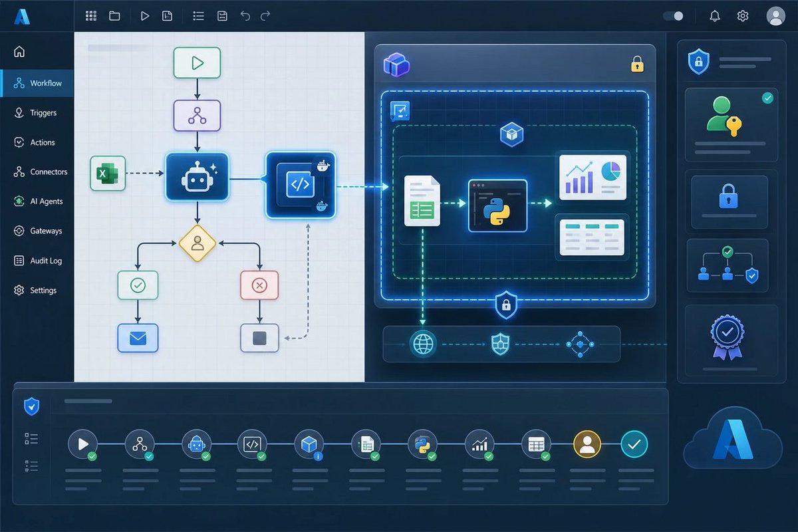Image resolution: width=798 pixels, height=532 pixels.
Task: Click the expand icon inside sandbox frame
Action: pyautogui.click(x=400, y=111)
